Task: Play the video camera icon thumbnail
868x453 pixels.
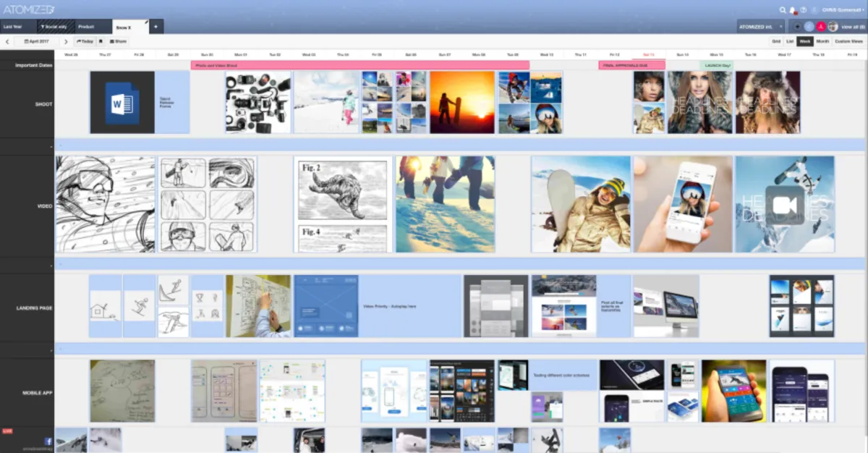Action: point(785,204)
